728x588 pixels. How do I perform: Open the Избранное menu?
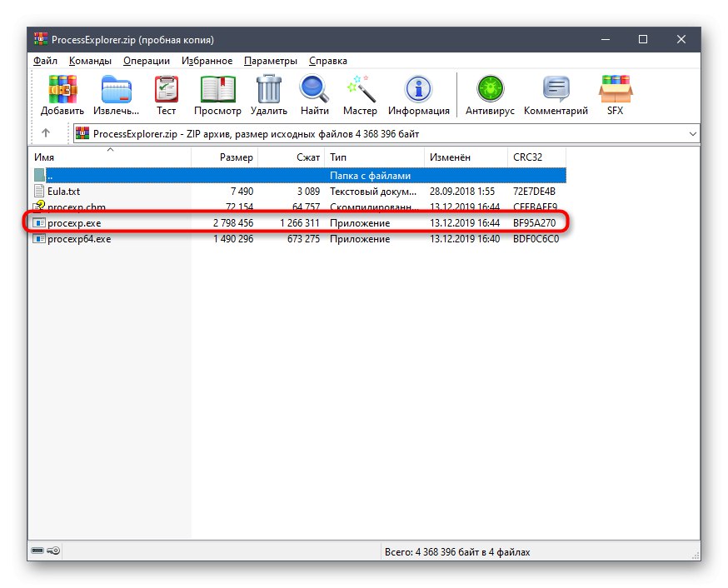[x=207, y=61]
